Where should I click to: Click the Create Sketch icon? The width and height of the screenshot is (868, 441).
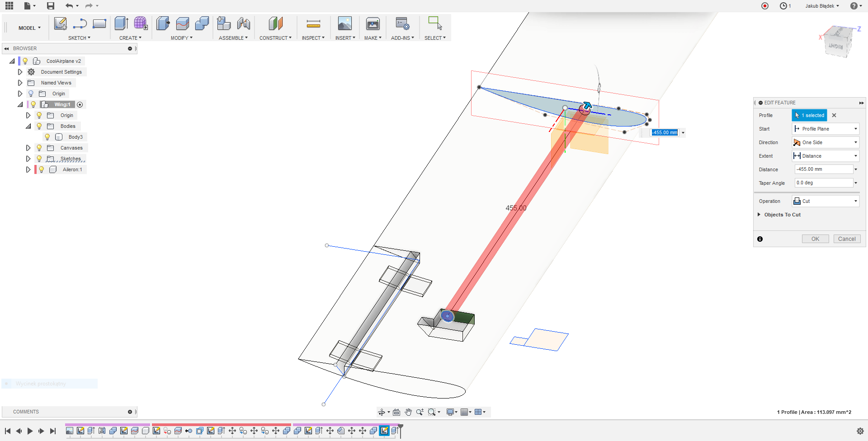pyautogui.click(x=60, y=23)
